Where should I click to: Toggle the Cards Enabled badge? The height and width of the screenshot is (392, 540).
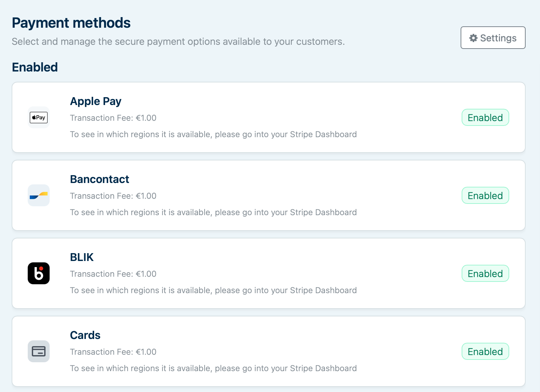tap(485, 351)
